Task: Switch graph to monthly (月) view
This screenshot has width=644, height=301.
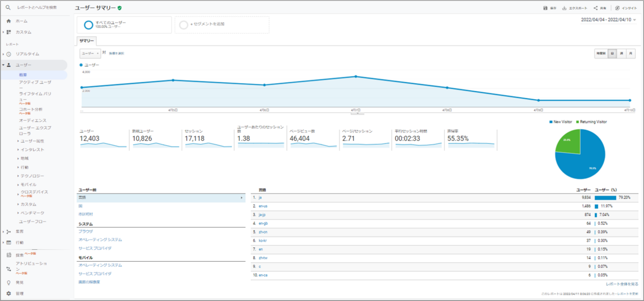Action: tap(631, 53)
